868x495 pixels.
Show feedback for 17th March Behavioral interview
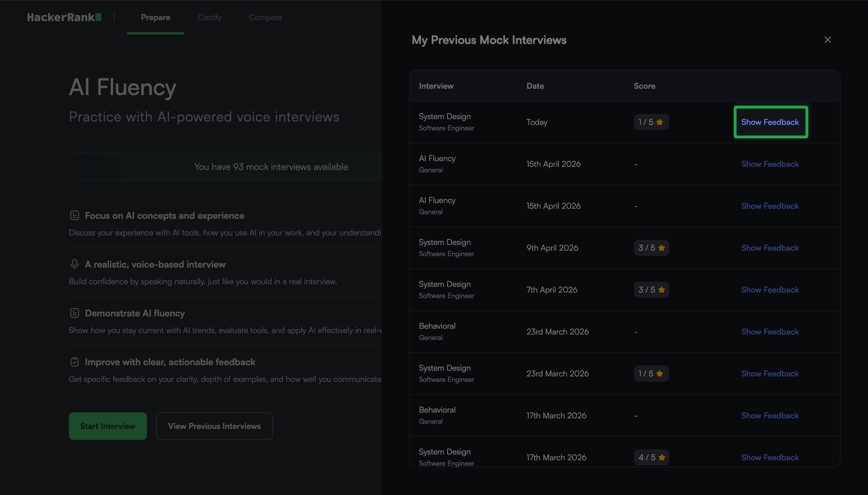click(x=770, y=415)
